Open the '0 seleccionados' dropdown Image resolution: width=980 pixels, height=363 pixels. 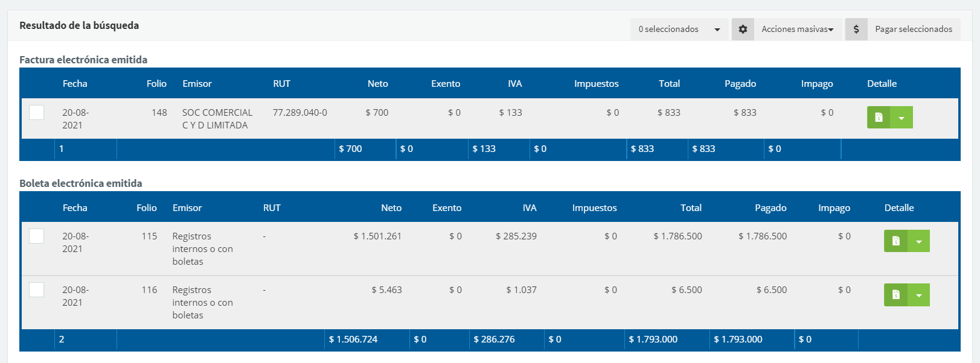(679, 29)
